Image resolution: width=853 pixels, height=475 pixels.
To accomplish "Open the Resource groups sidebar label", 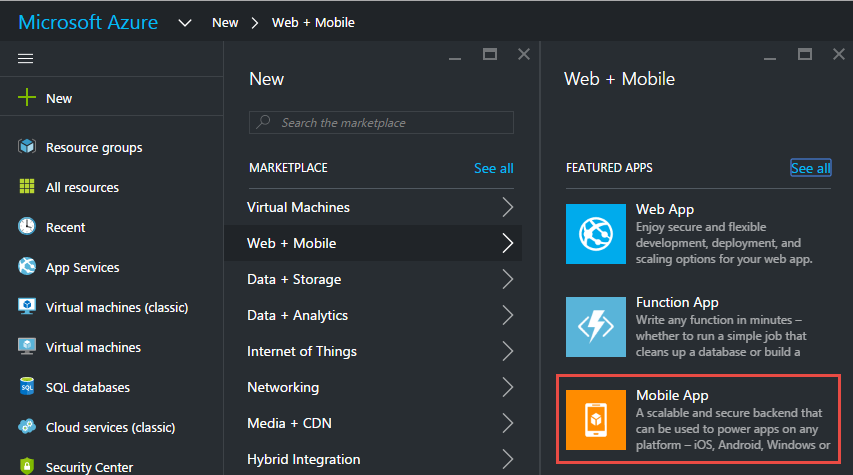I will [94, 147].
